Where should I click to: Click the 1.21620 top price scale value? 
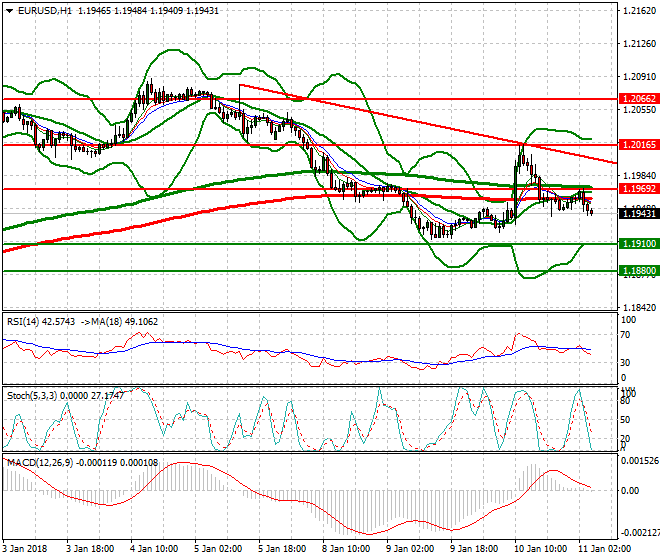[x=638, y=11]
